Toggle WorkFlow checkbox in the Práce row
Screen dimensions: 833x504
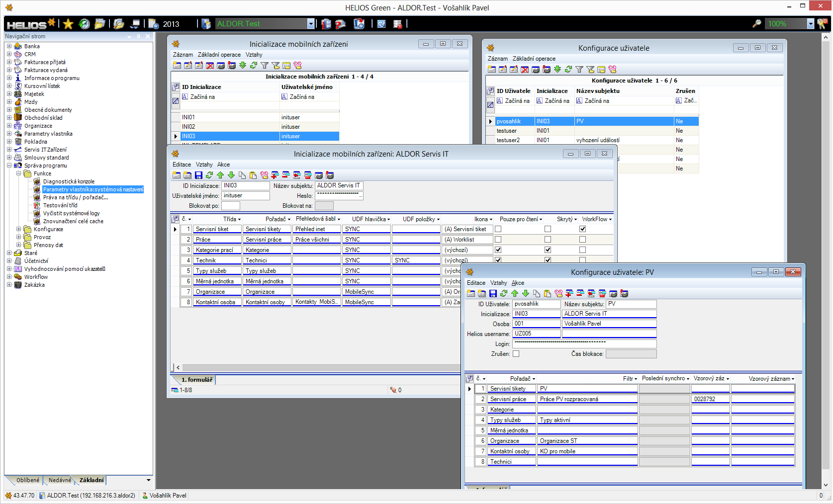coord(582,240)
